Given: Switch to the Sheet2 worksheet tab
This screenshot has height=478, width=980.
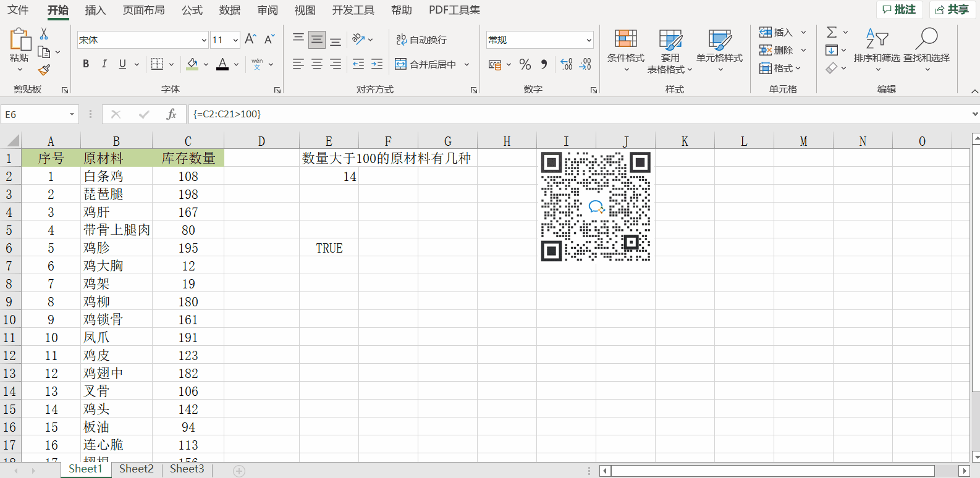Looking at the screenshot, I should [136, 469].
